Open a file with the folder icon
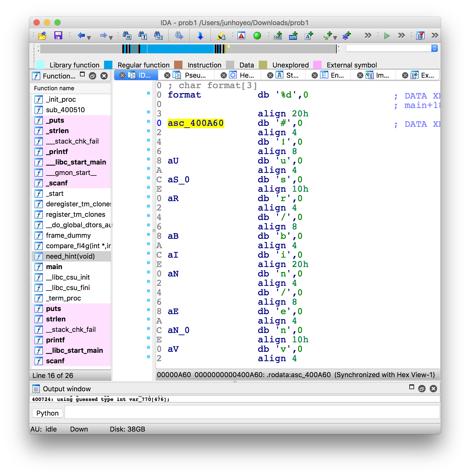 [x=42, y=36]
